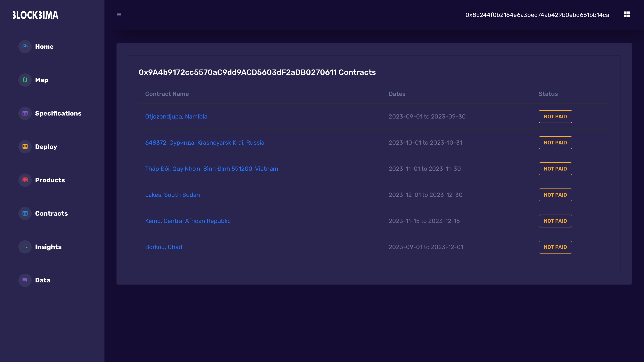The width and height of the screenshot is (644, 362).
Task: Open the Lakes, South Sudan contract
Action: (172, 195)
